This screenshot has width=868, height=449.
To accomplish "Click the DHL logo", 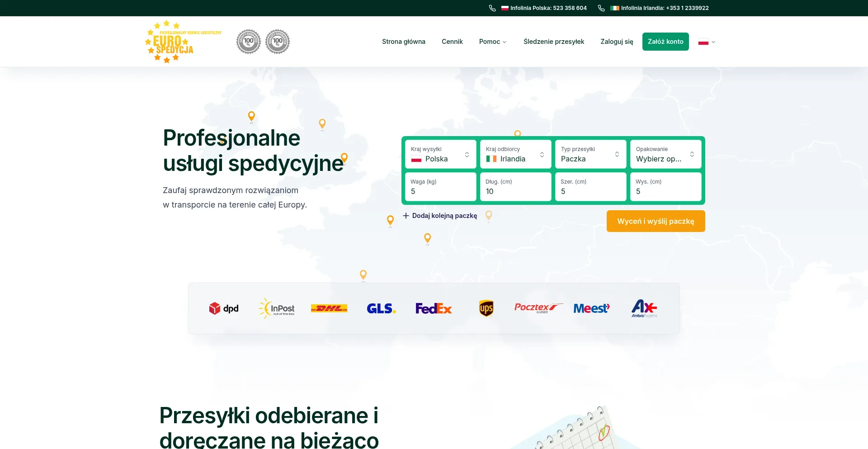I will coord(329,308).
